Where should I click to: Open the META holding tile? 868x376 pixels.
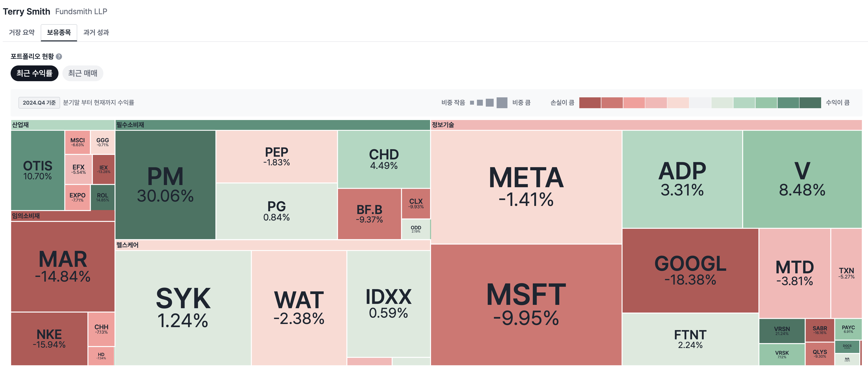pyautogui.click(x=526, y=187)
